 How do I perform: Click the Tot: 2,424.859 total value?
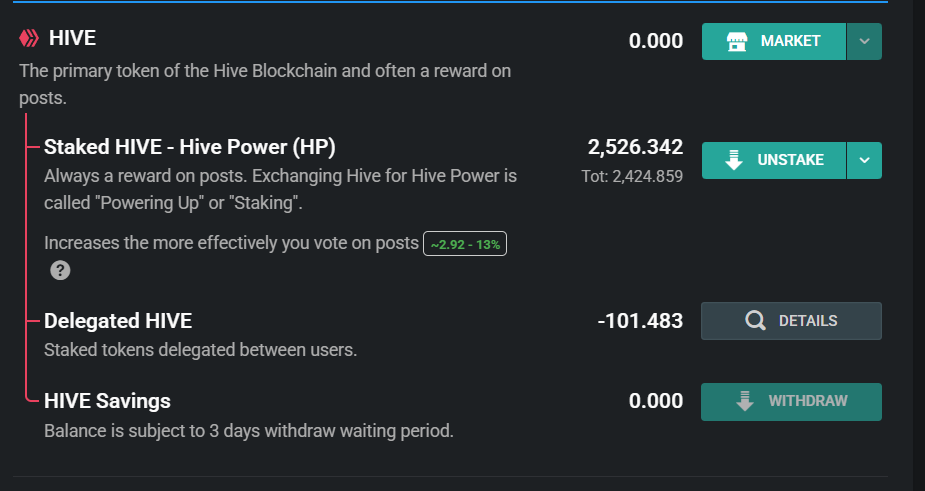click(x=632, y=176)
